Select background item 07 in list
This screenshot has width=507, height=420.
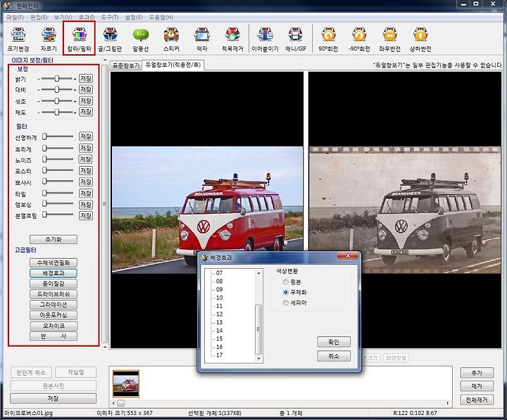coord(219,273)
